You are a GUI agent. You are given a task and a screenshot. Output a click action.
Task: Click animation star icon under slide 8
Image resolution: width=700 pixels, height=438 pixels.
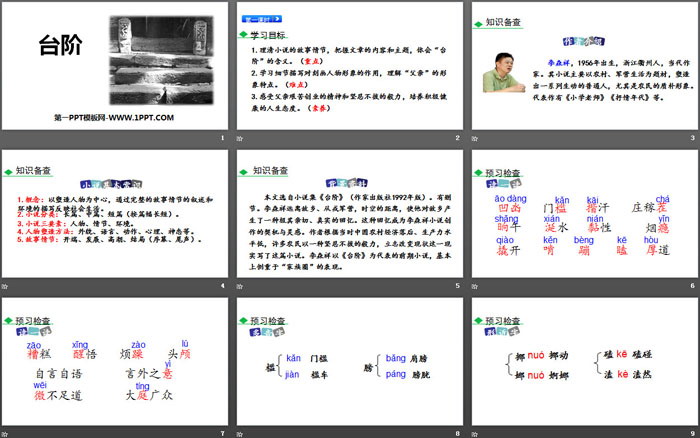pyautogui.click(x=240, y=434)
